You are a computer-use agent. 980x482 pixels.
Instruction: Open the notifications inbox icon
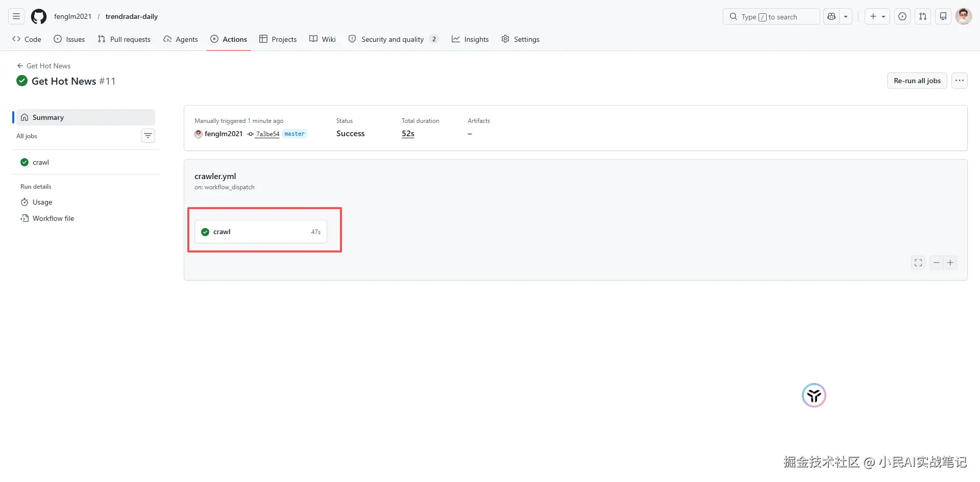pyautogui.click(x=943, y=17)
